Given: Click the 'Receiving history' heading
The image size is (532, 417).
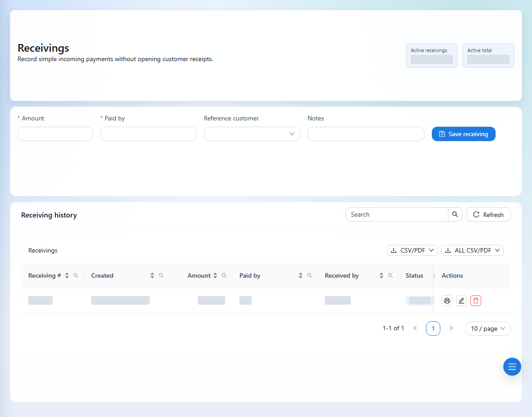Looking at the screenshot, I should pos(49,215).
